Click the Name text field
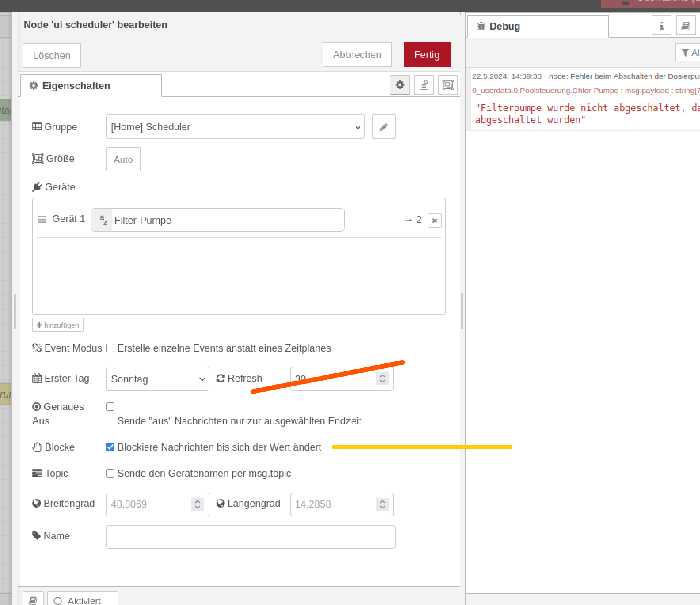Screen dimensions: 700x605 pos(251,537)
